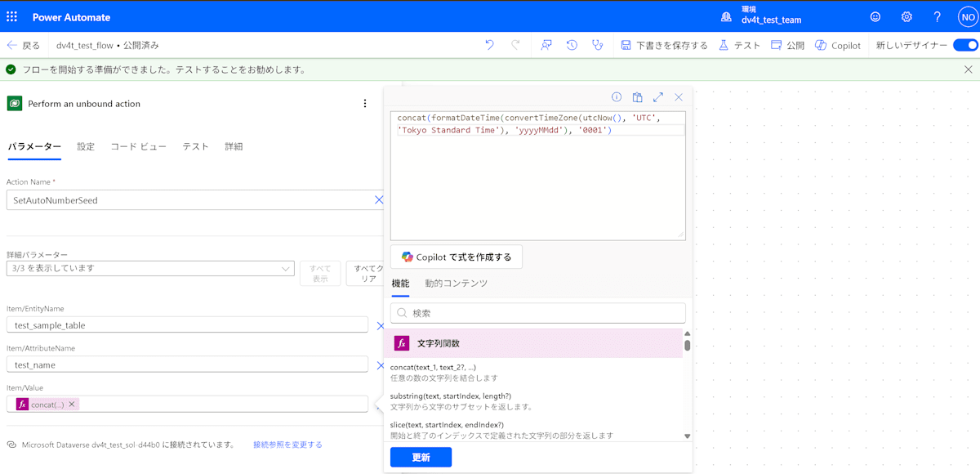Save the draft with 下書きを保存する

point(664,46)
